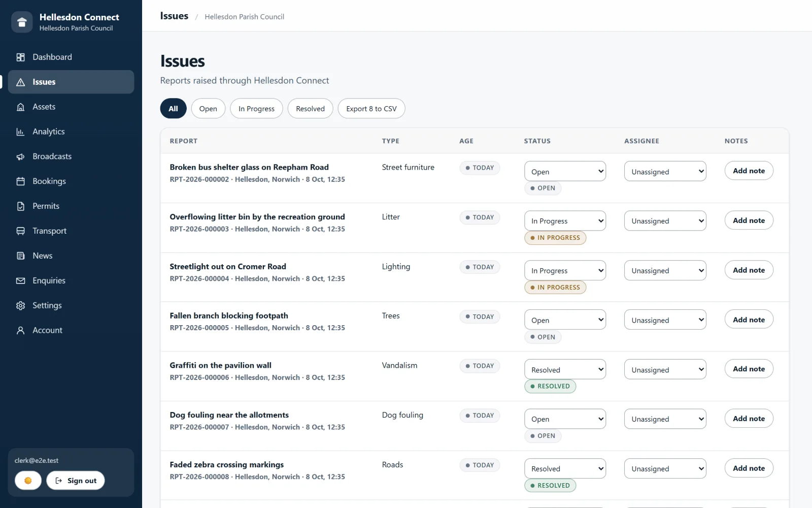
Task: Filter issues by In Progress
Action: point(256,109)
